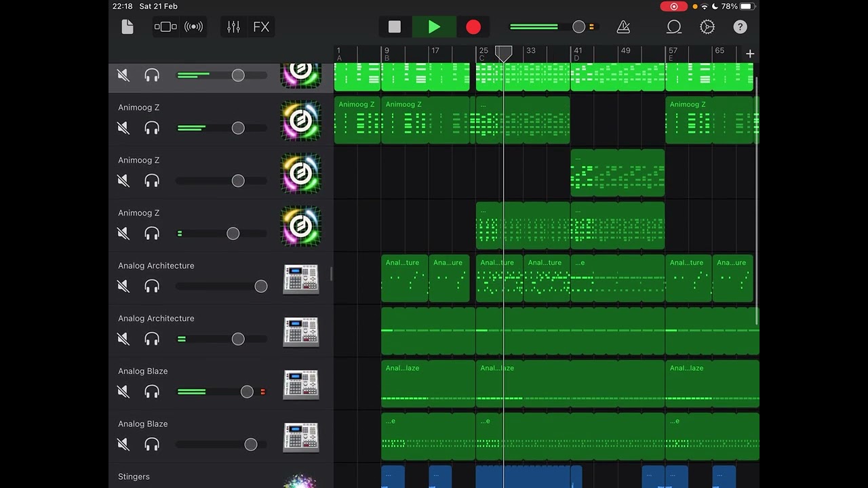Mute the Animoog Z track with a single region at bar 41
Viewport: 868px width, 488px height.
click(x=123, y=181)
